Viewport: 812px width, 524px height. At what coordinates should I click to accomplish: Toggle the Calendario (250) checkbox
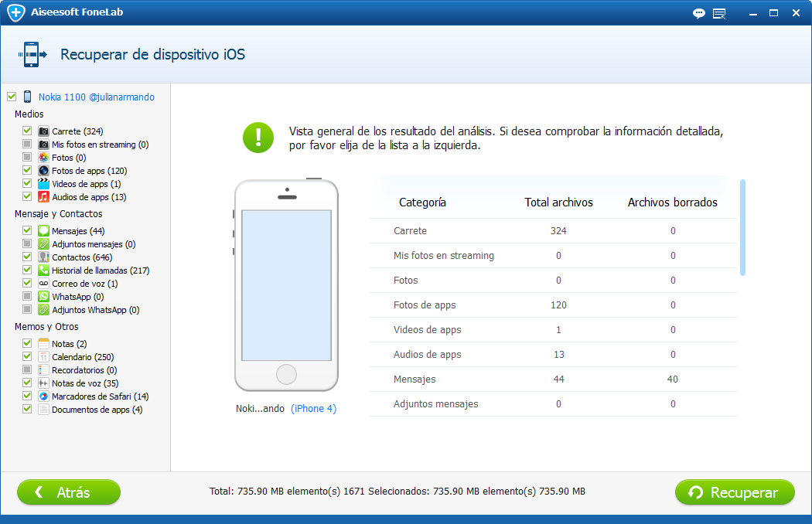(27, 357)
